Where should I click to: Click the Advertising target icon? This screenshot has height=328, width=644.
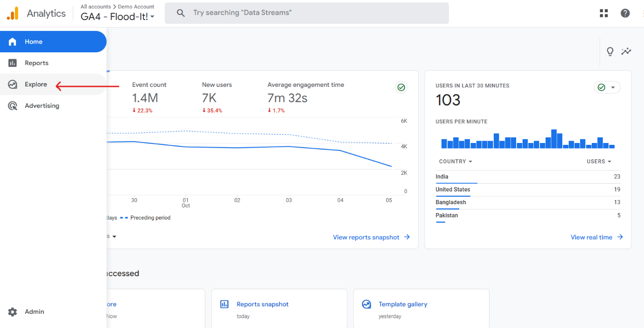(x=13, y=106)
